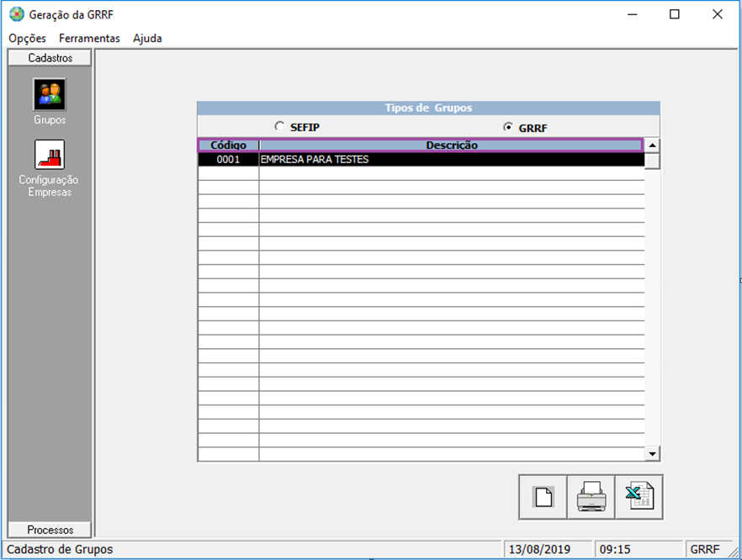Click Cadastro de Grupos status text
This screenshot has width=742, height=560.
coord(60,550)
